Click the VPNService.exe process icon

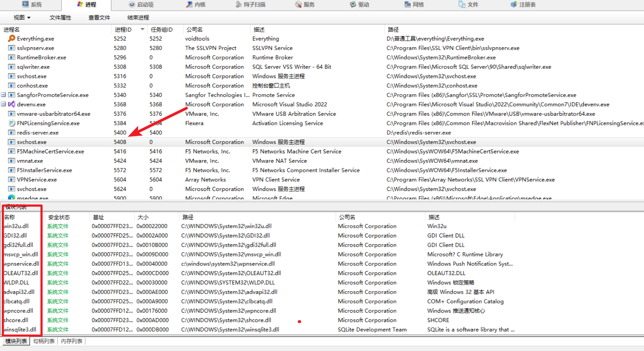pos(11,179)
